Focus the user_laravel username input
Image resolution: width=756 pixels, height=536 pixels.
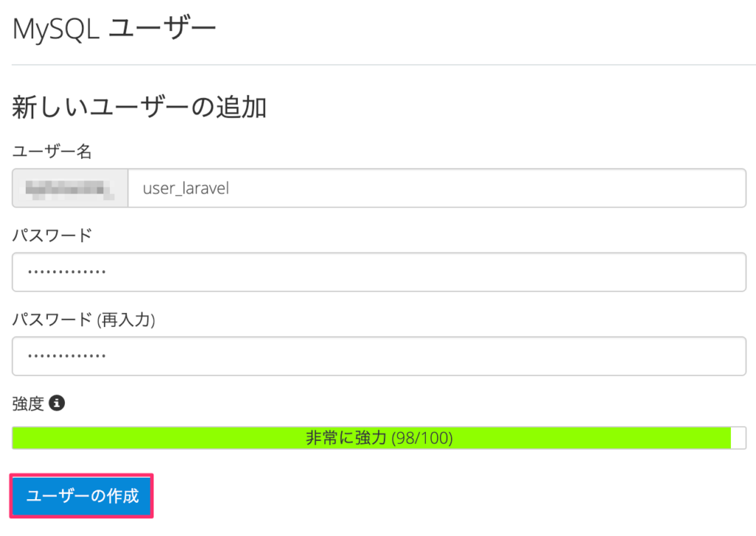pos(437,188)
